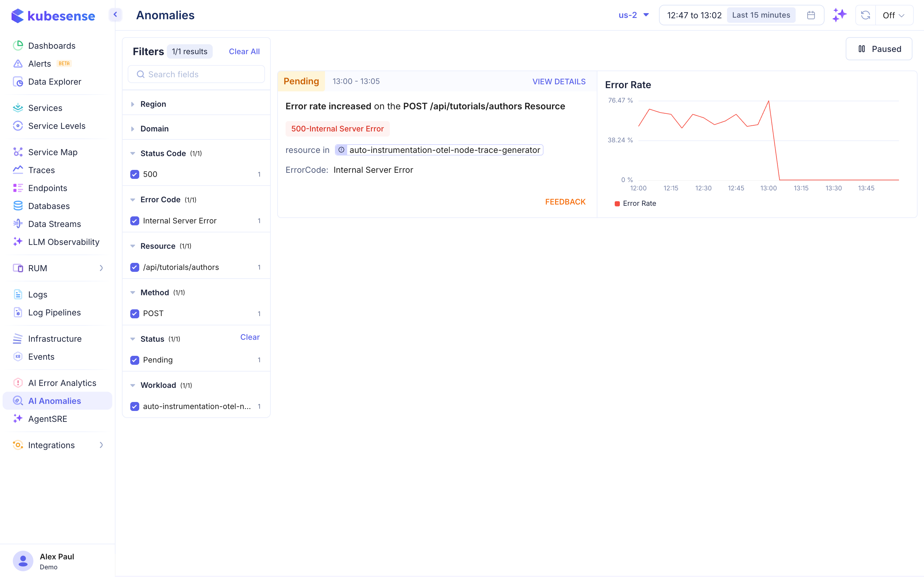Click the VIEW DETAILS link
This screenshot has width=924, height=577.
point(559,81)
